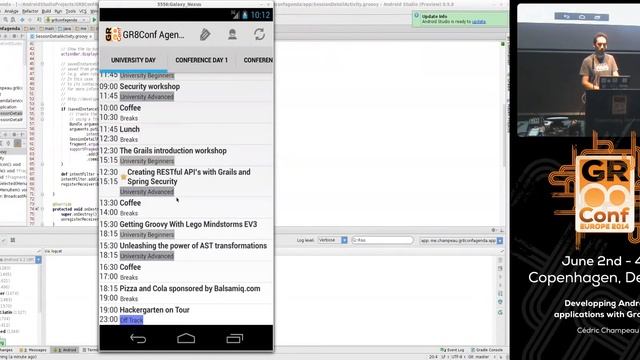The image size is (640, 360).
Task: Open Creating RESTful API's with Grails session
Action: pos(186,181)
